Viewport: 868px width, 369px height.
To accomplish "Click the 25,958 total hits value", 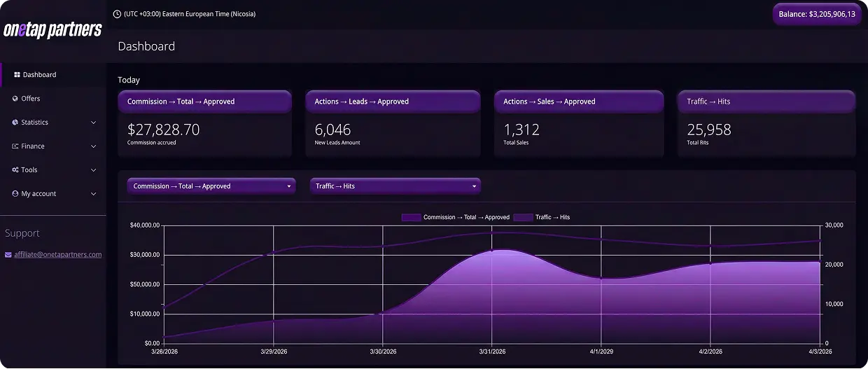I will click(x=709, y=130).
